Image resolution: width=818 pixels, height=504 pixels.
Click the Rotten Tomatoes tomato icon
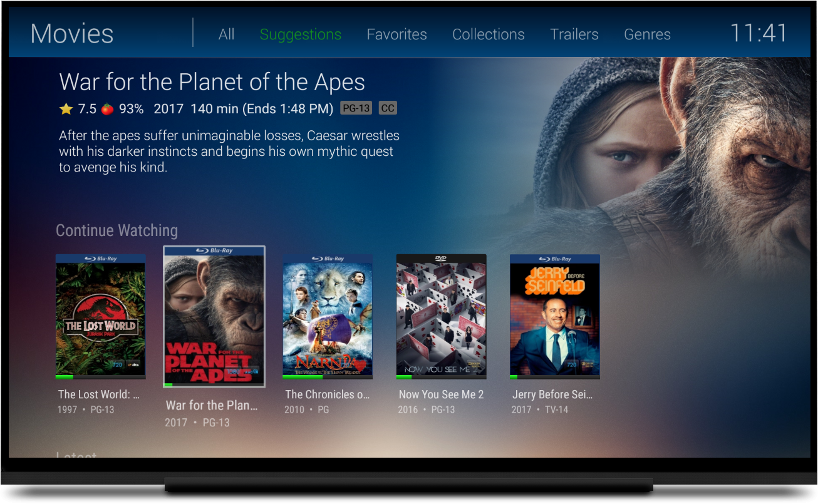(x=107, y=109)
